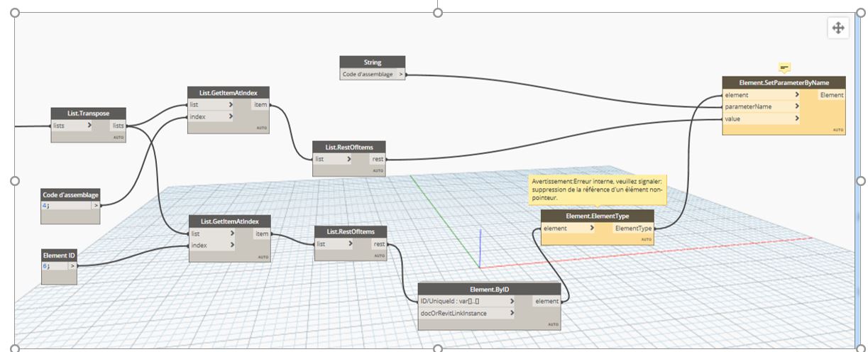
Task: Click the Code d'assemblage code block value 4
Action: point(45,206)
